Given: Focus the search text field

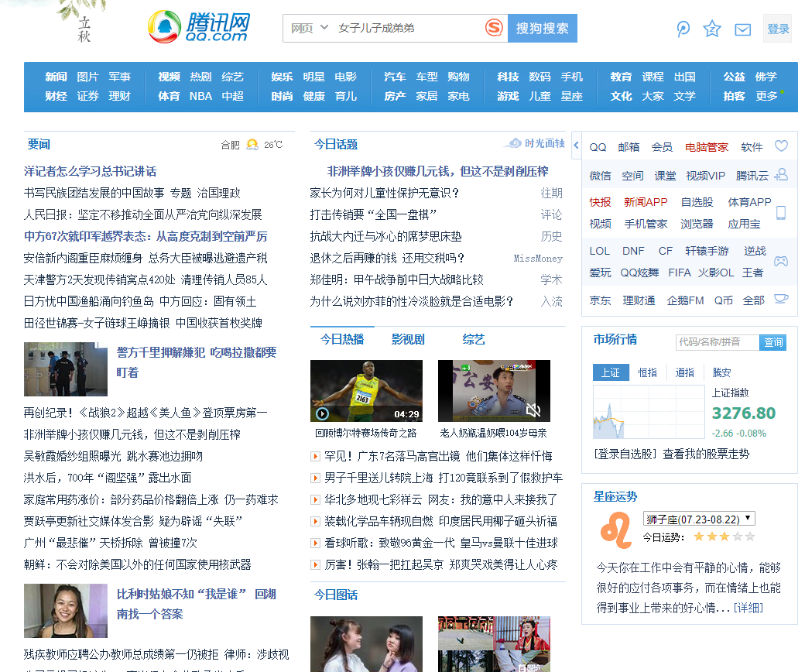Looking at the screenshot, I should coord(408,28).
